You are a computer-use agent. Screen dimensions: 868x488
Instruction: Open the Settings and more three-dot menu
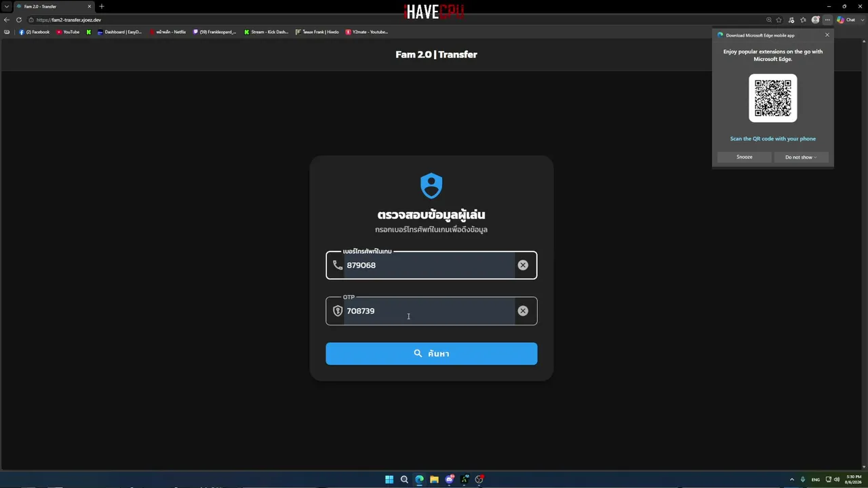(x=827, y=20)
